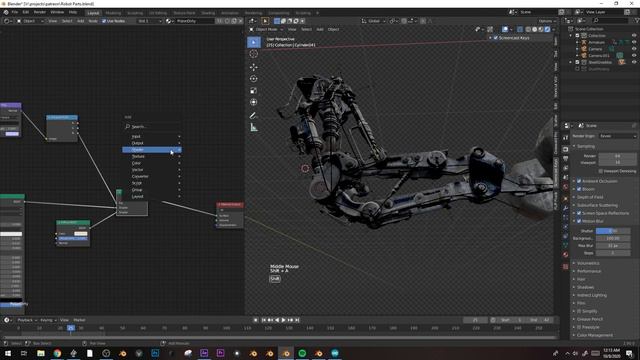Open File Explorer from the taskbar
The image size is (640, 360).
coord(41,353)
